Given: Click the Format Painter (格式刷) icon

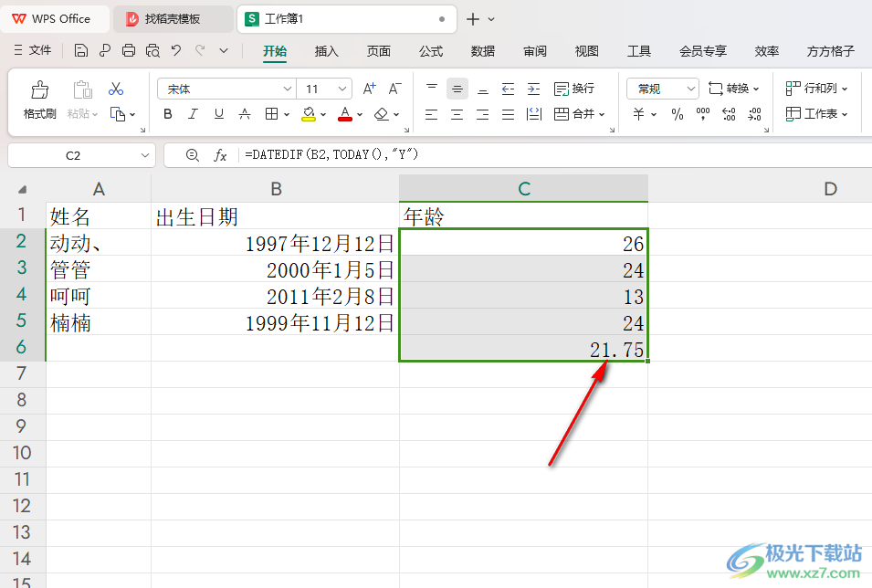Looking at the screenshot, I should [x=39, y=89].
